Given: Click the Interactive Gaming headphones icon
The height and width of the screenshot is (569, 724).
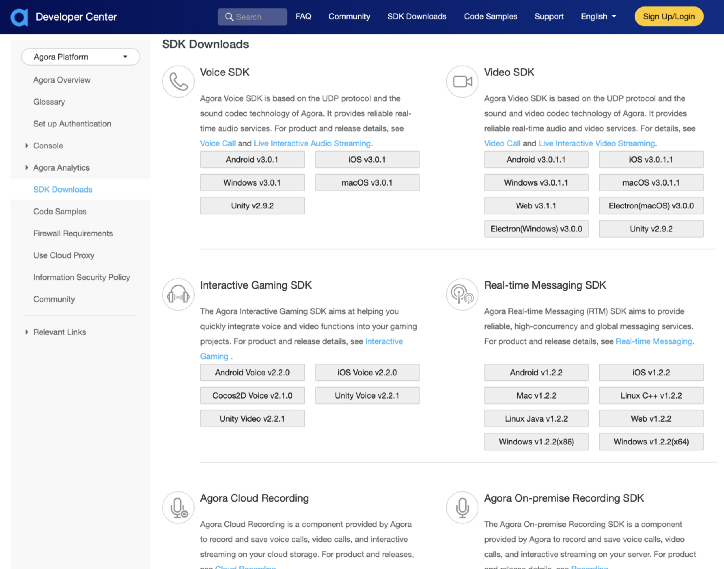Looking at the screenshot, I should [178, 295].
